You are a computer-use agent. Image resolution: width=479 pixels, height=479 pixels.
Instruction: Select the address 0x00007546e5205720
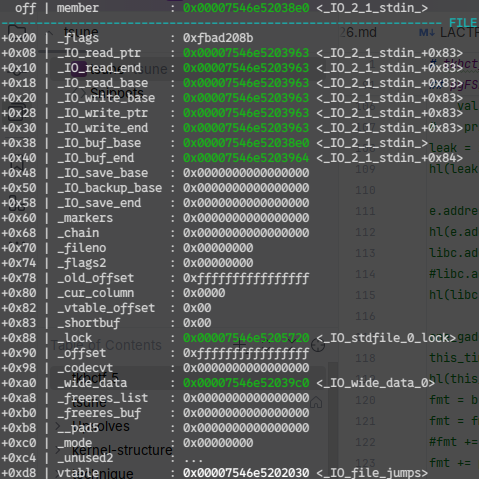coord(246,338)
